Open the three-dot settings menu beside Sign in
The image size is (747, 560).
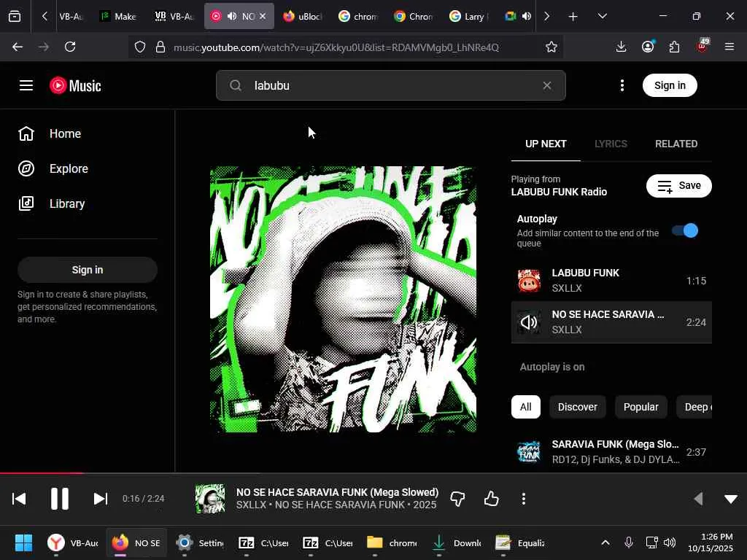(622, 86)
